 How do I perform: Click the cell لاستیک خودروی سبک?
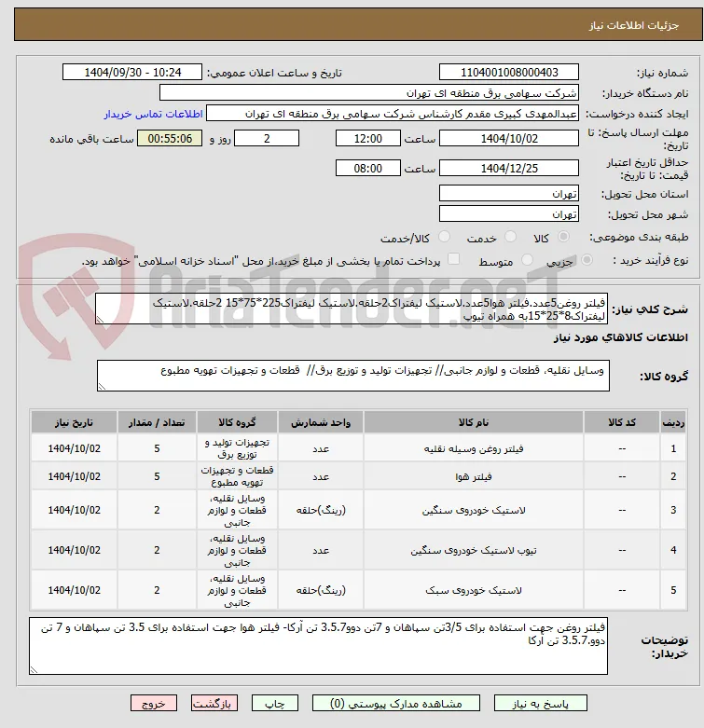(x=474, y=590)
